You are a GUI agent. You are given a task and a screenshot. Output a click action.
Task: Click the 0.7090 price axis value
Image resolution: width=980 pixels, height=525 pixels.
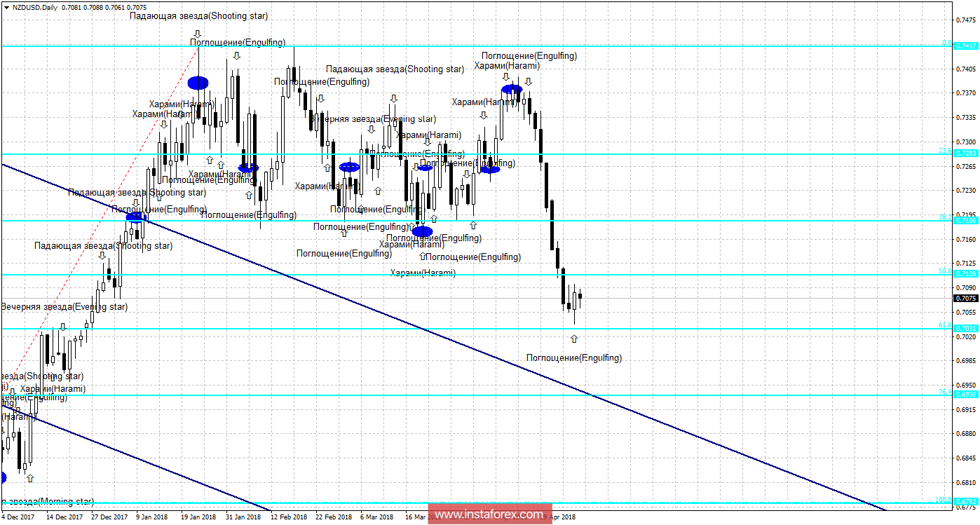(966, 287)
